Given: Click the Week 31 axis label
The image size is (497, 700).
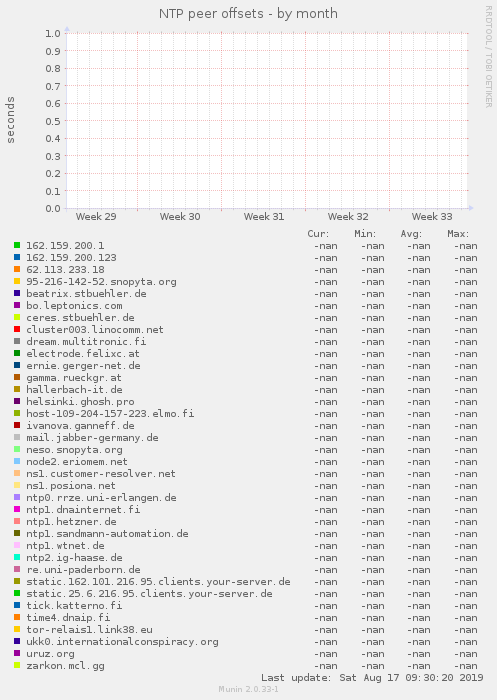Looking at the screenshot, I should coord(264,217).
